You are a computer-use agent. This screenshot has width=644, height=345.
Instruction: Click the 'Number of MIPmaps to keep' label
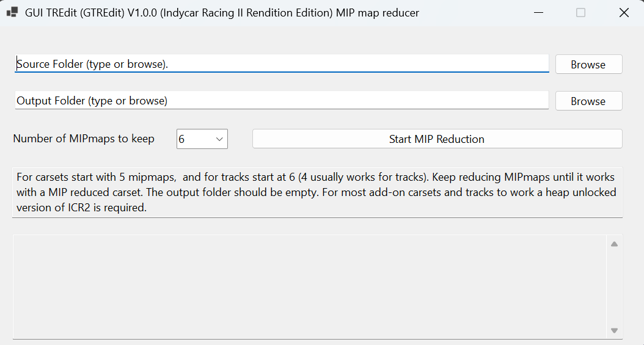(x=84, y=139)
